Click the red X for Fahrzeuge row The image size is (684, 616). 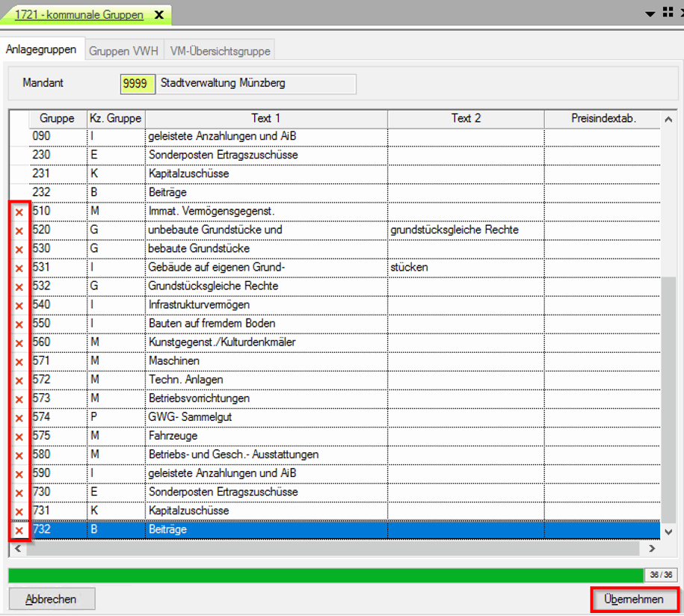(19, 436)
